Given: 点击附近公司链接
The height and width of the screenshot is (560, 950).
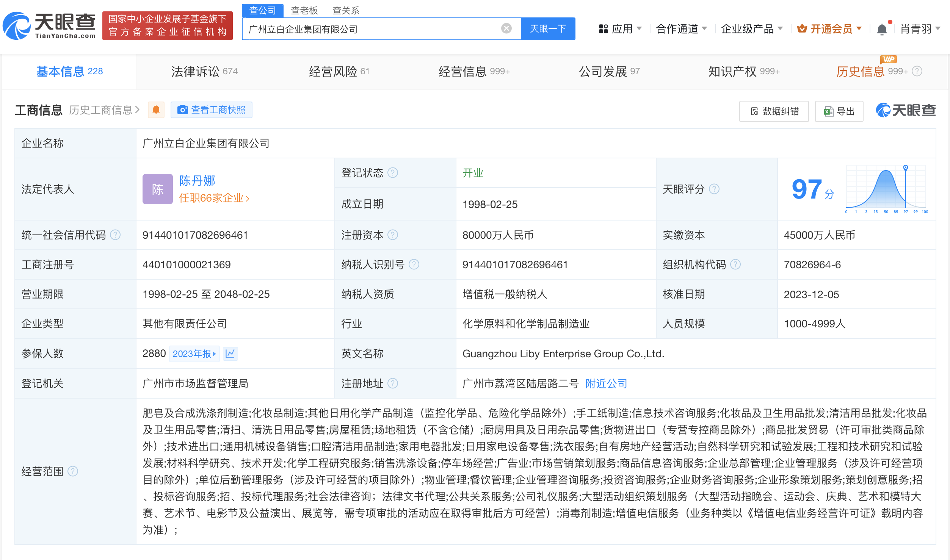Looking at the screenshot, I should point(605,383).
